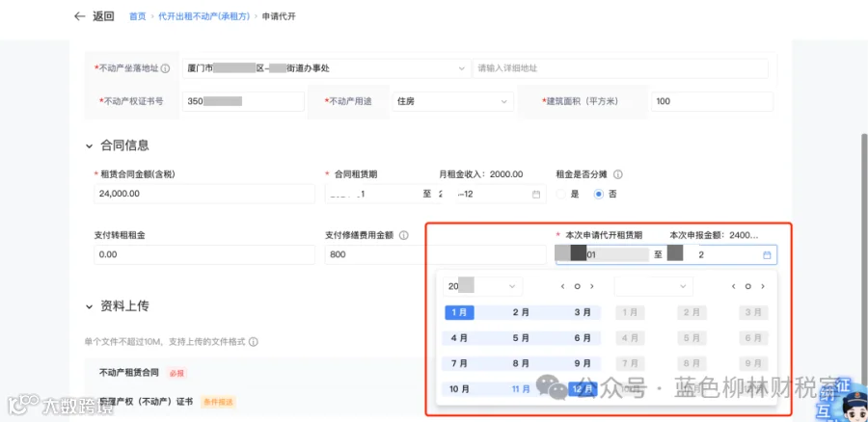Select 8月 in the left calendar panel
Image resolution: width=868 pixels, height=422 pixels.
[521, 363]
